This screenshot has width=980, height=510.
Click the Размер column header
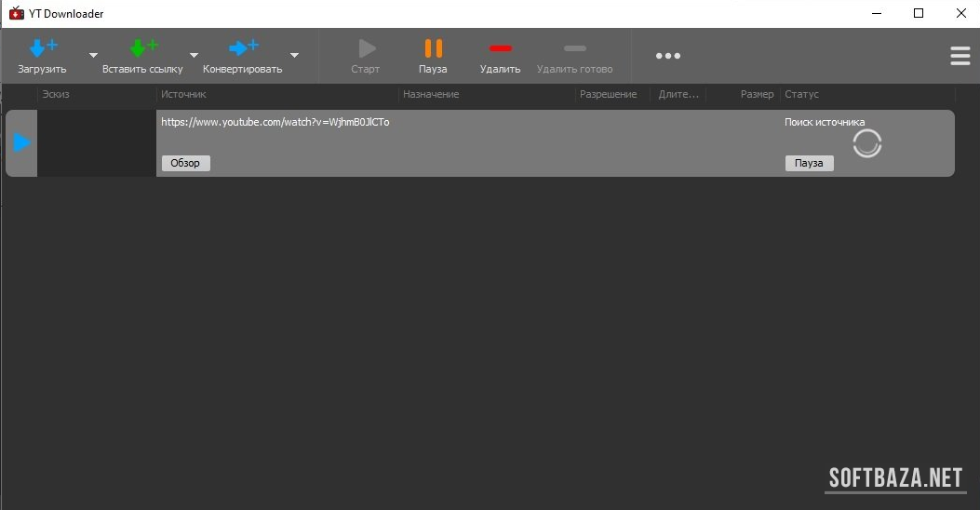[757, 94]
